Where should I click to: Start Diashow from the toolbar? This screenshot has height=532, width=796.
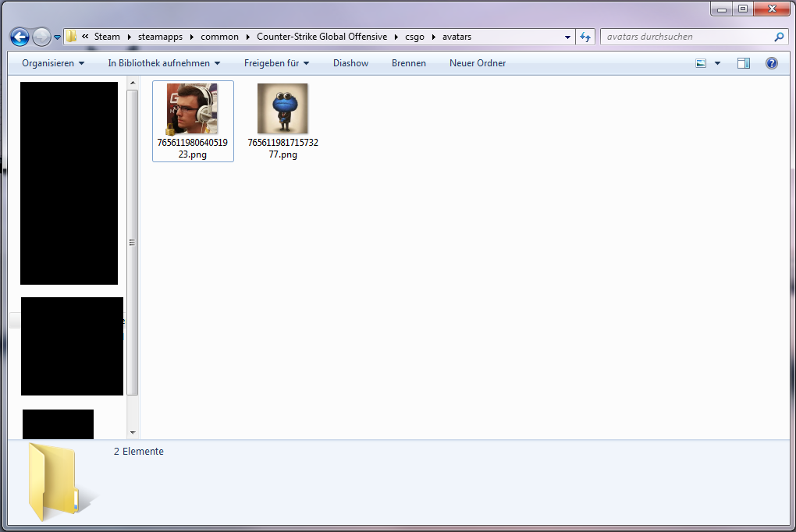(351, 63)
